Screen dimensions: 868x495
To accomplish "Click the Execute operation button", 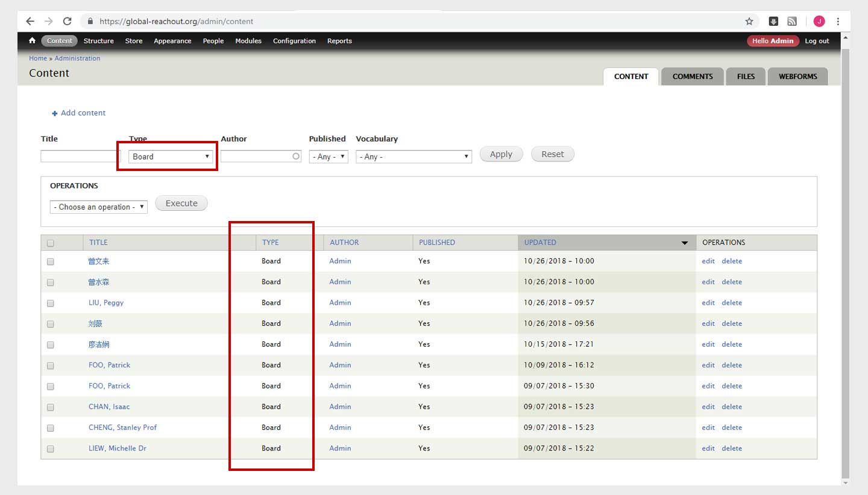I will (181, 204).
